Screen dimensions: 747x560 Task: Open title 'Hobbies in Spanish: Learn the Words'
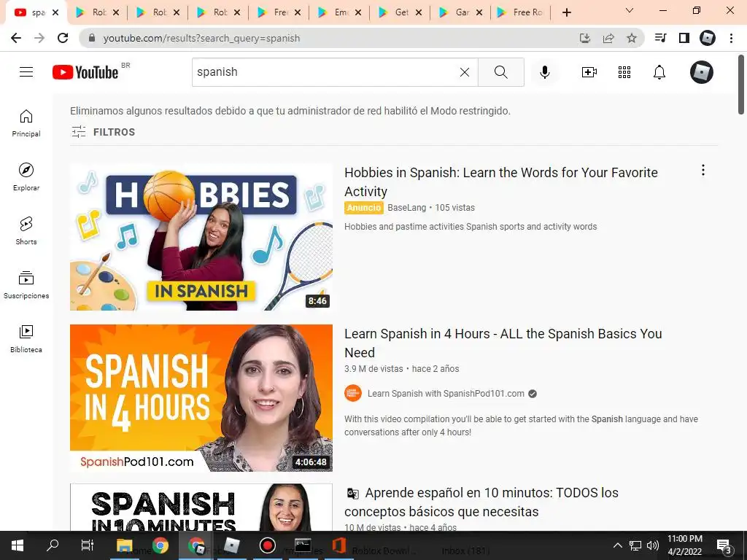coord(500,182)
